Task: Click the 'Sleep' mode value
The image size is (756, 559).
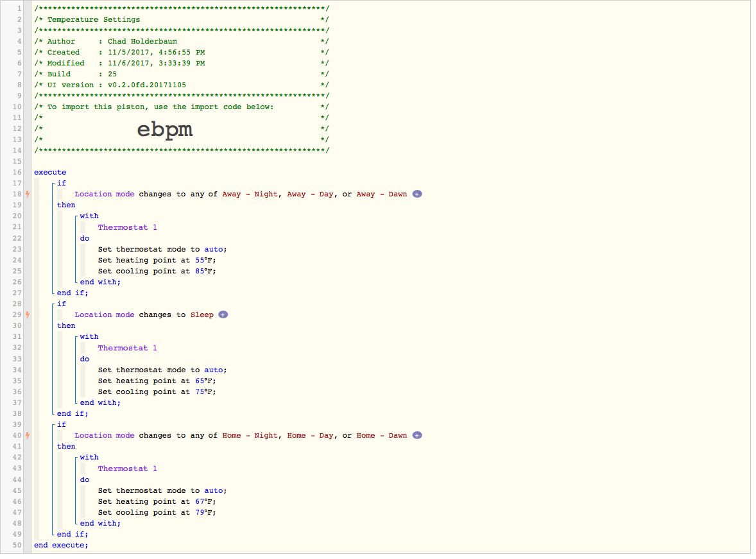Action: 202,314
